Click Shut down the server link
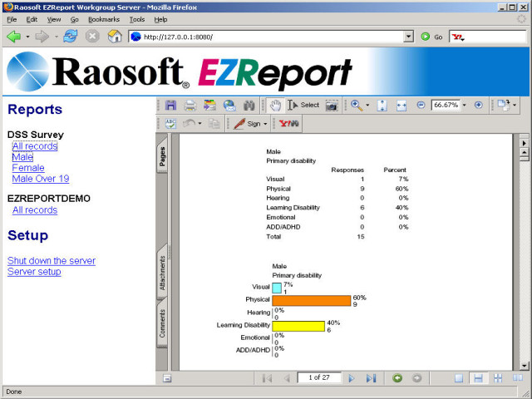 click(x=52, y=260)
